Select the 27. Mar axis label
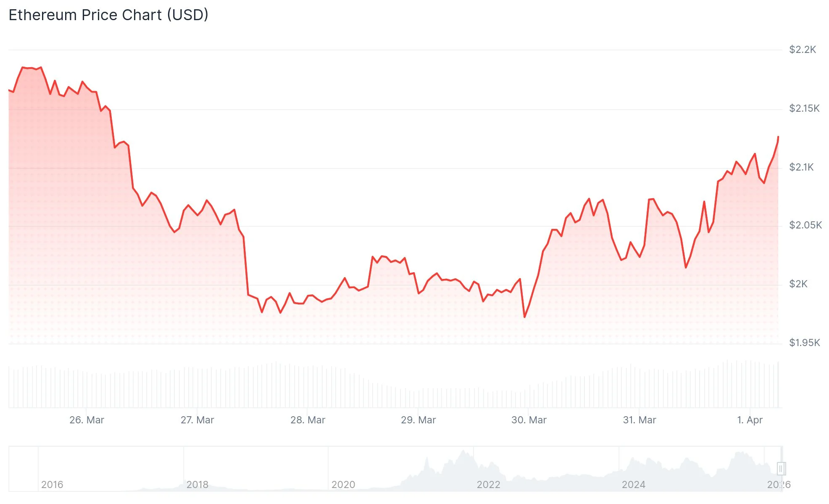The image size is (829, 504). [197, 420]
